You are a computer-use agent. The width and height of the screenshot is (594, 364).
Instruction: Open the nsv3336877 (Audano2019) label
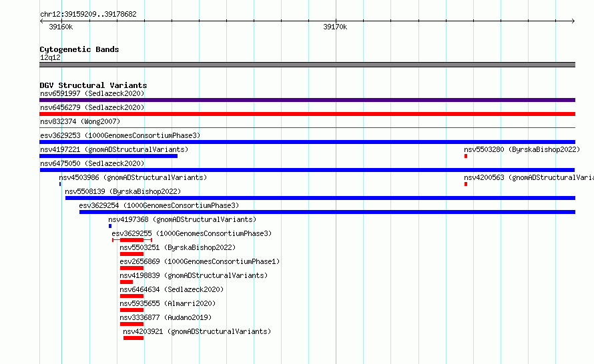pyautogui.click(x=166, y=317)
